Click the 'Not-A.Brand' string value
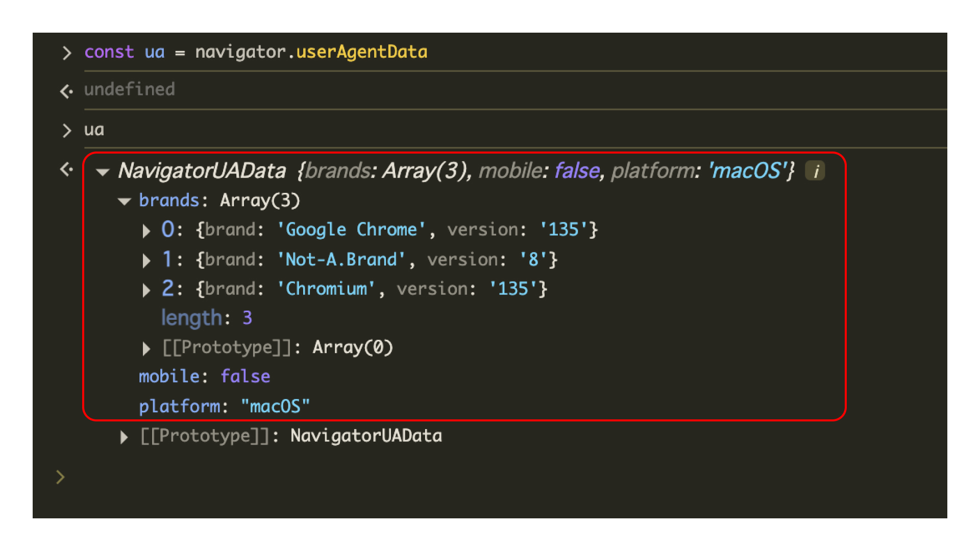 tap(341, 260)
